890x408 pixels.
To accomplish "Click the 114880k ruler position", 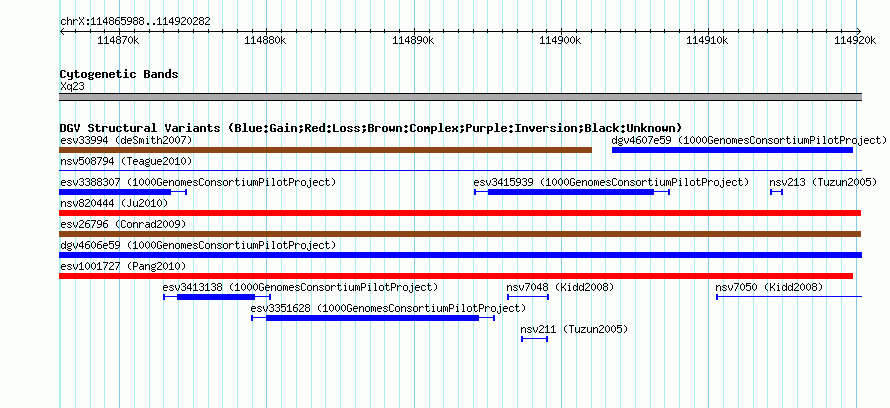I will [x=266, y=40].
